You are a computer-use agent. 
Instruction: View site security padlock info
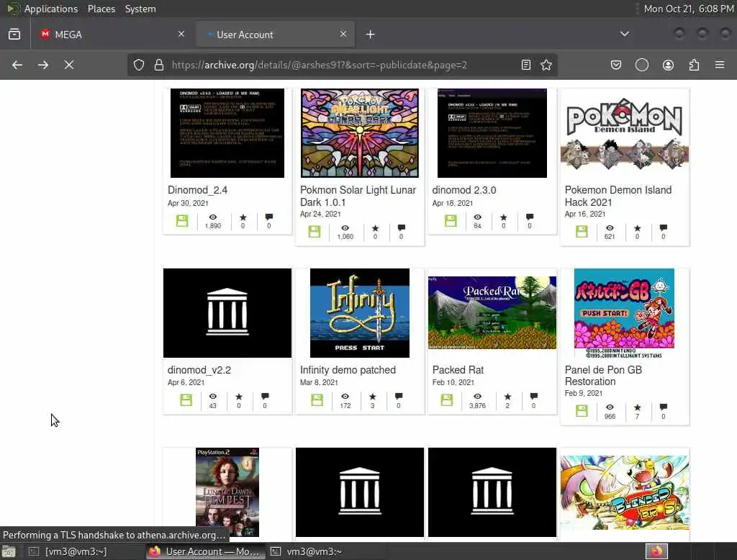click(x=159, y=65)
